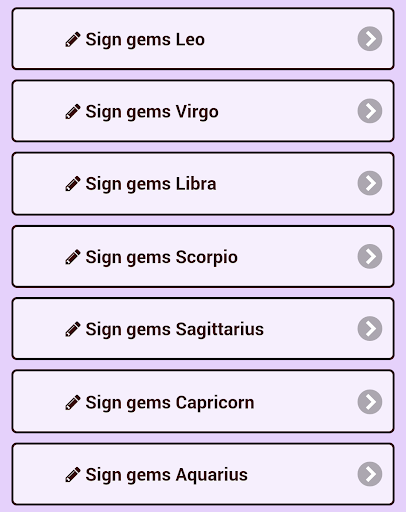
Task: Open the Sign gems Virgo item
Action: (x=203, y=111)
